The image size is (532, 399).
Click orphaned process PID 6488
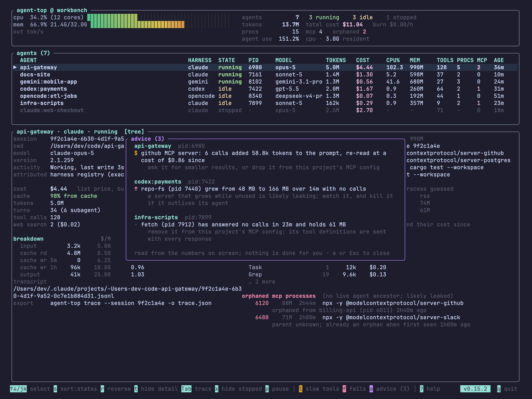click(262, 317)
